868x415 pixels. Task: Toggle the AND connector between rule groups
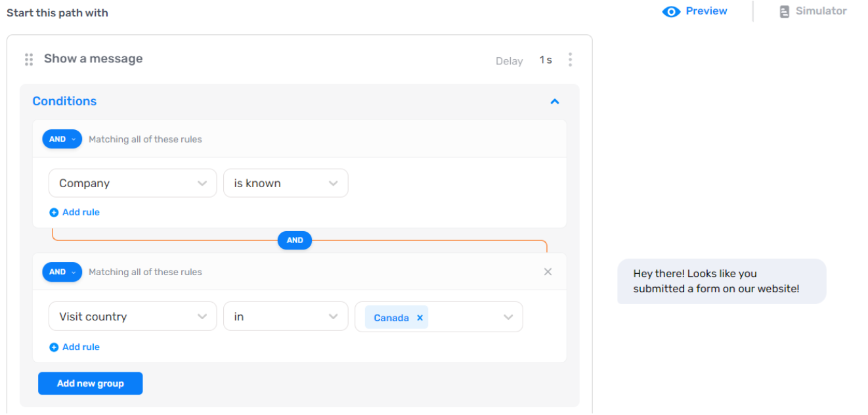click(x=294, y=240)
